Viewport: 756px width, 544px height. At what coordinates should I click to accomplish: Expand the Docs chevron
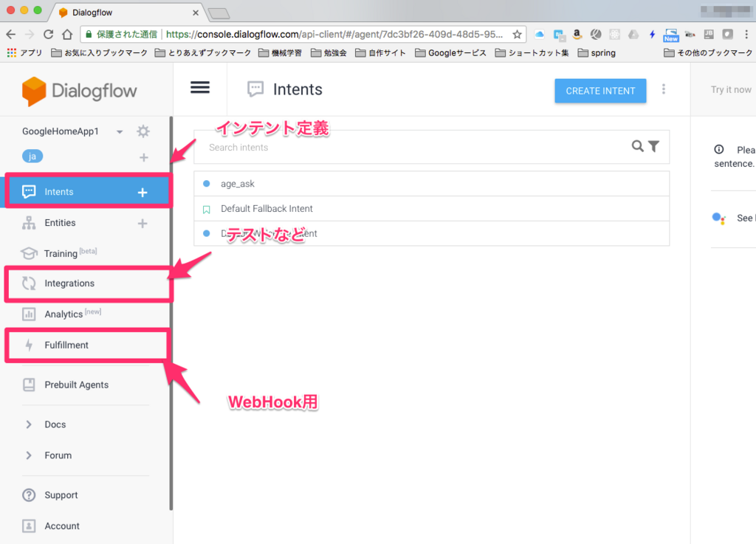[x=29, y=424]
